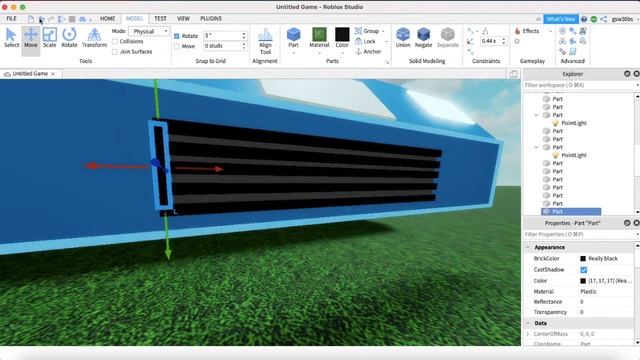
Task: Open the Mode Physical dropdown
Action: coord(149,31)
